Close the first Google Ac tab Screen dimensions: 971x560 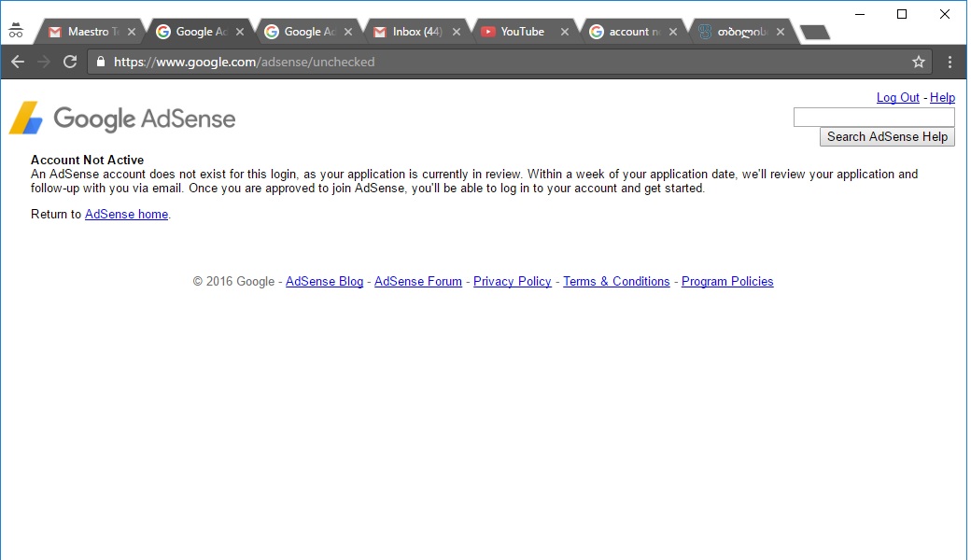click(240, 32)
